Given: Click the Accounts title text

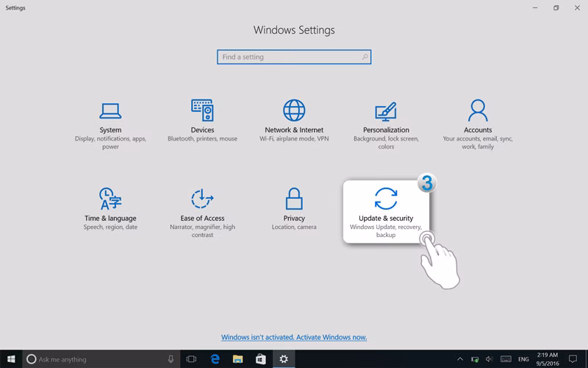Looking at the screenshot, I should click(478, 130).
